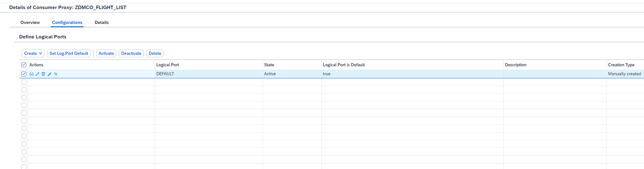This screenshot has width=644, height=169.
Task: Click the solid pencil icon in DEFAULT row
Action: pos(50,74)
